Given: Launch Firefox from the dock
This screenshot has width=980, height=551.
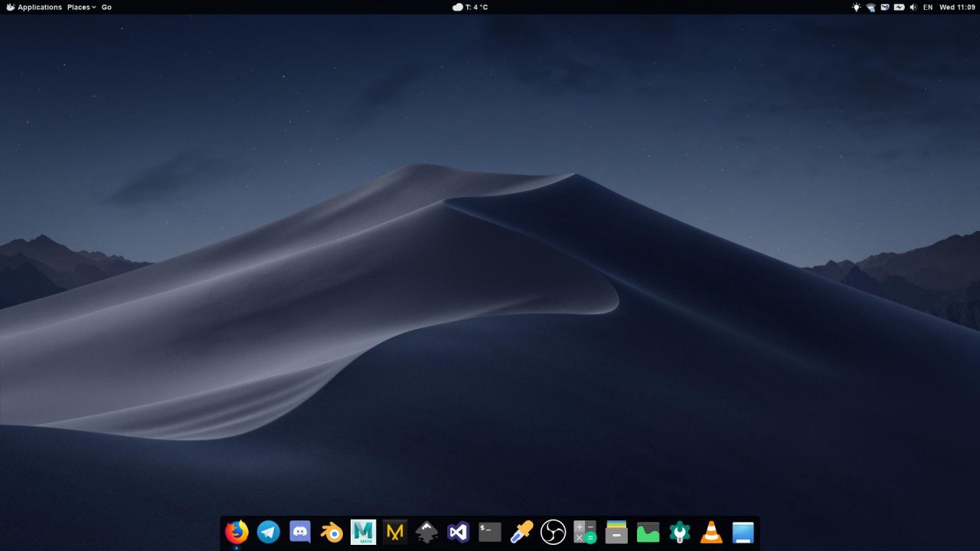Looking at the screenshot, I should 237,531.
